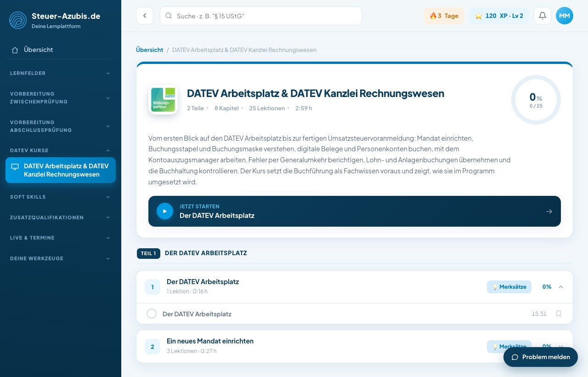Open lesson row Der DATEV Arbeitsplatz
588x377 pixels.
(355, 314)
